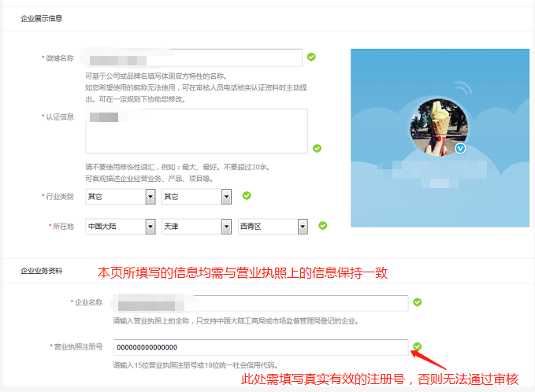Viewport: 535px width, 392px height.
Task: Click the green checkmark beside 认证信息 textarea
Action: [317, 148]
